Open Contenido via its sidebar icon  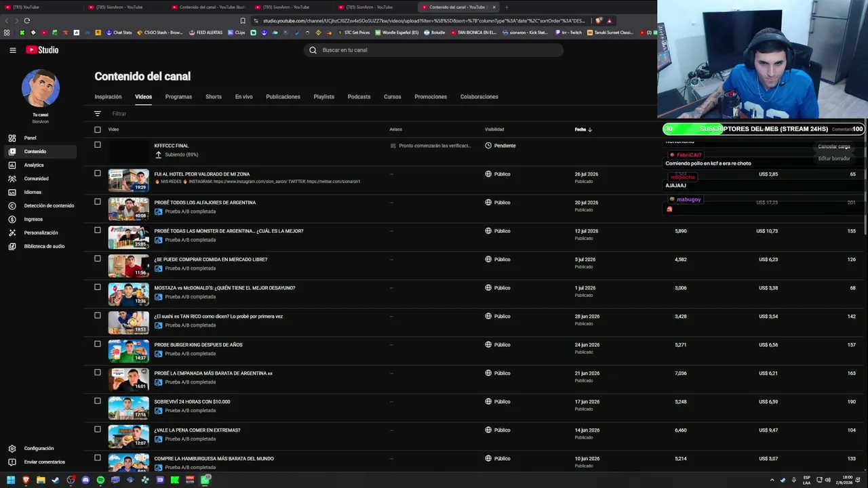12,152
